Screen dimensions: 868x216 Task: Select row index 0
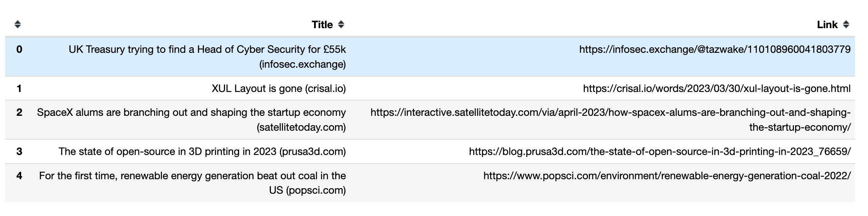tap(19, 49)
